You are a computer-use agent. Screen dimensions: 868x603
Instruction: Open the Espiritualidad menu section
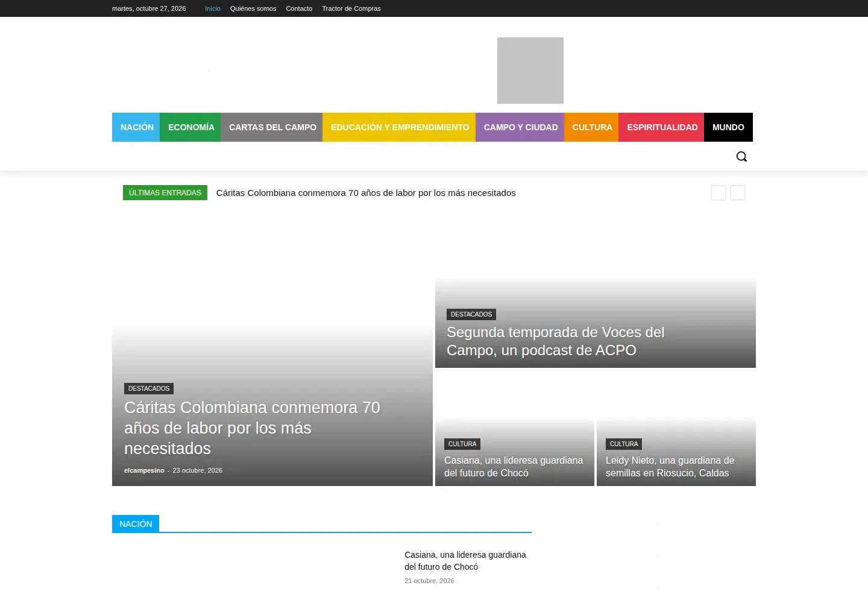pos(661,127)
